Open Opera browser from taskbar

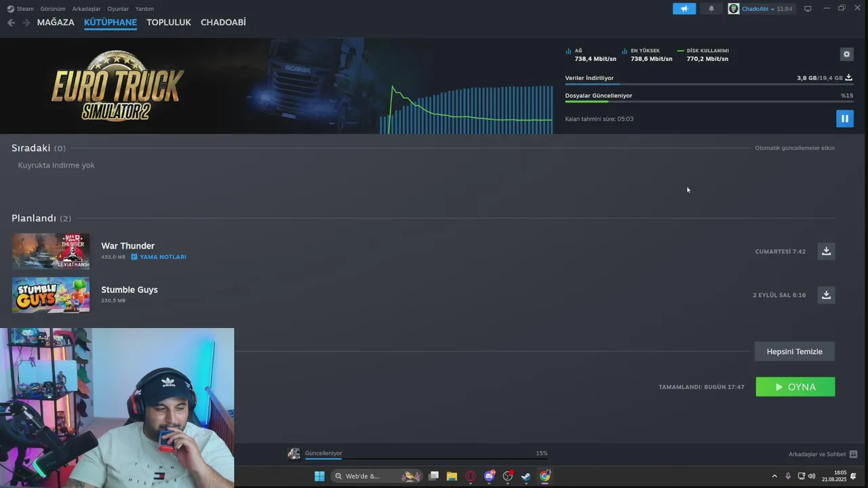[471, 476]
